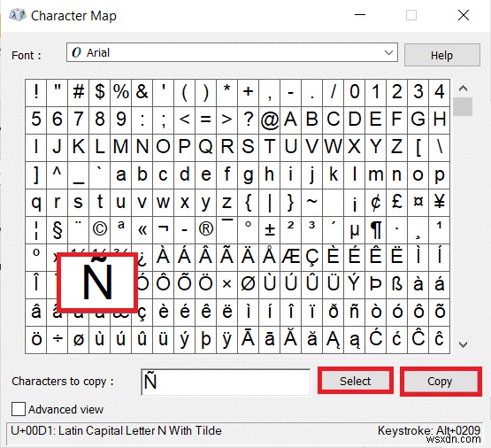Select the sharp s ß cell
The width and height of the screenshot is (491, 448).
click(397, 285)
